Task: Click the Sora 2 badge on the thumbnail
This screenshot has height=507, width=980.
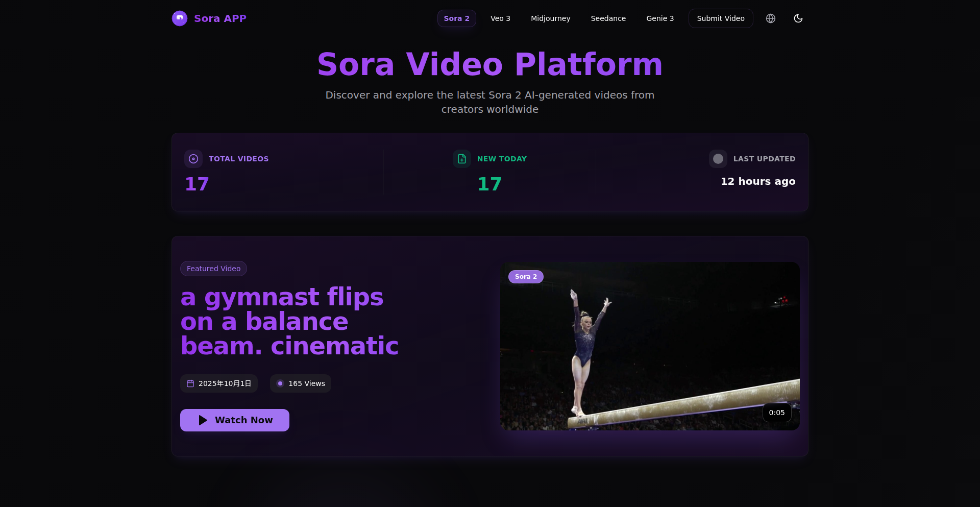Action: [x=526, y=277]
